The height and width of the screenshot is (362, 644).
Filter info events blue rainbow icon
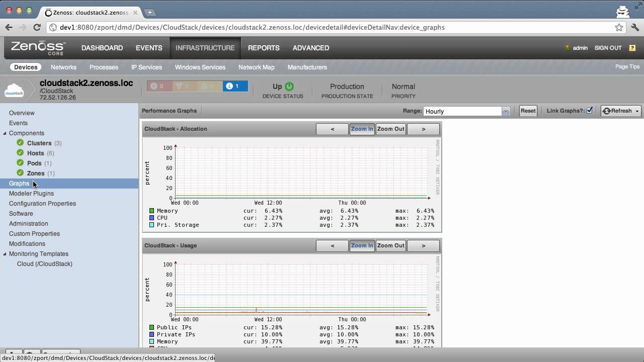[x=235, y=86]
